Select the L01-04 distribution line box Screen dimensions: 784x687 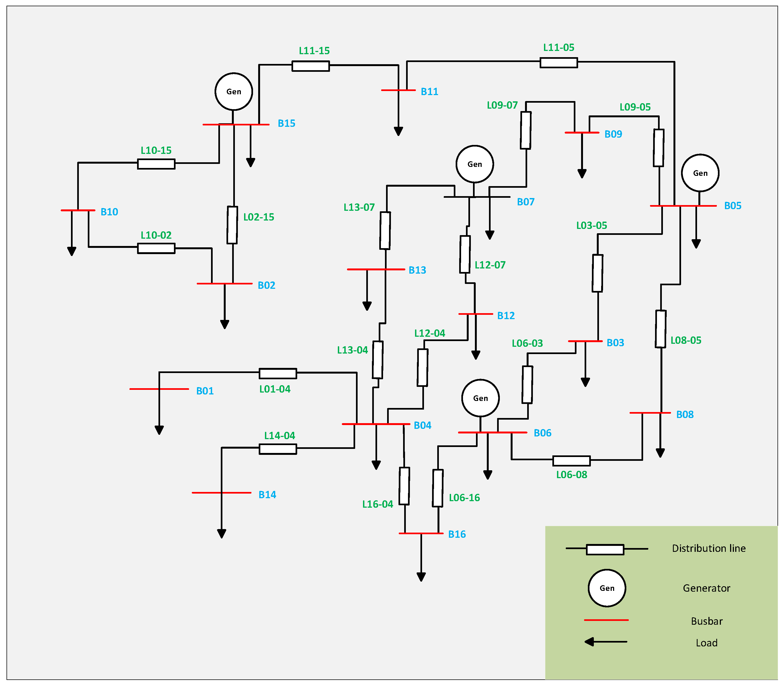point(278,373)
